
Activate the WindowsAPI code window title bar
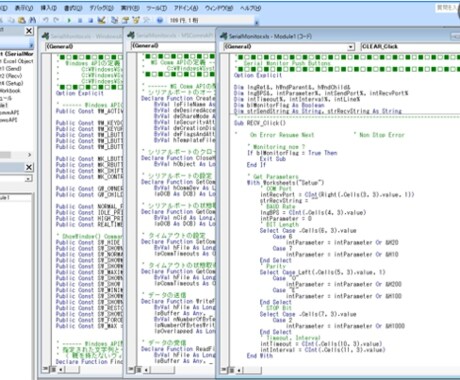[82, 36]
